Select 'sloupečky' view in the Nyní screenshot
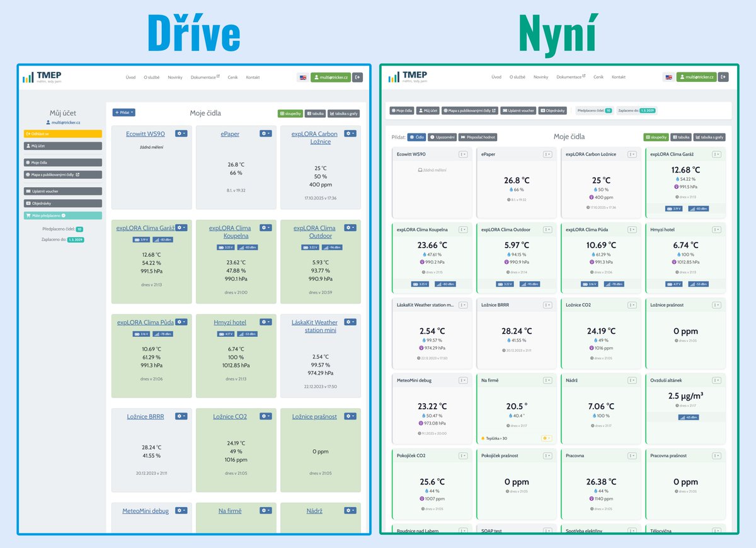 click(656, 137)
